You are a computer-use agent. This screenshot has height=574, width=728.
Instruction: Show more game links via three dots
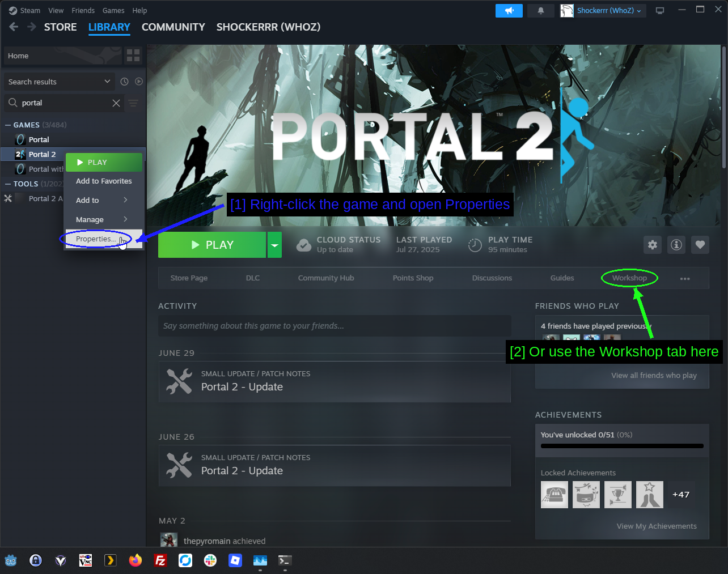pos(685,278)
